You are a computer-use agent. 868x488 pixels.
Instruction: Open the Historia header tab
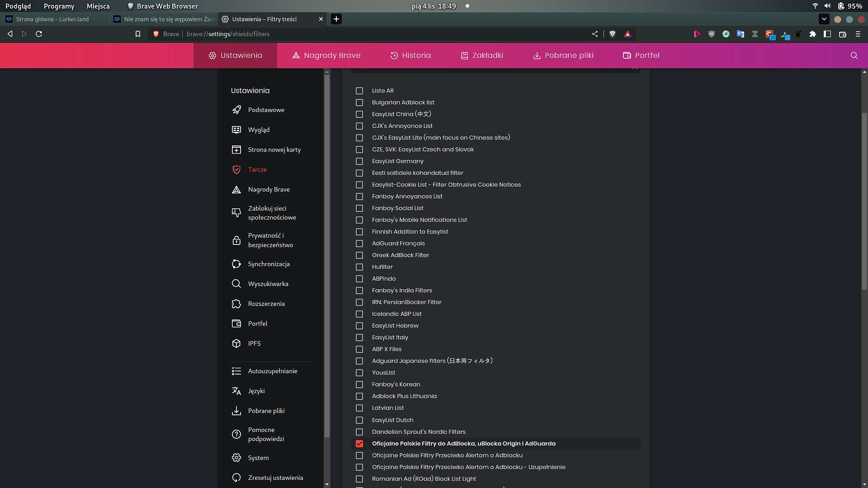pos(410,55)
